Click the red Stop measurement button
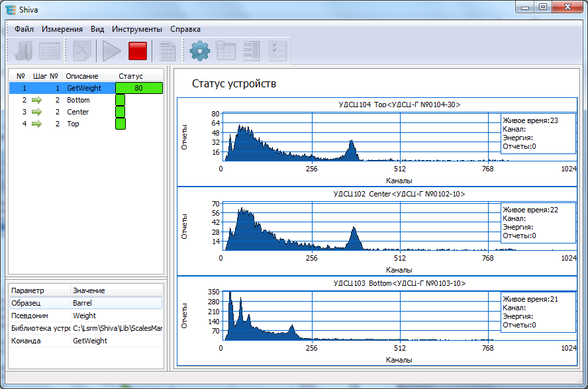 tap(138, 51)
